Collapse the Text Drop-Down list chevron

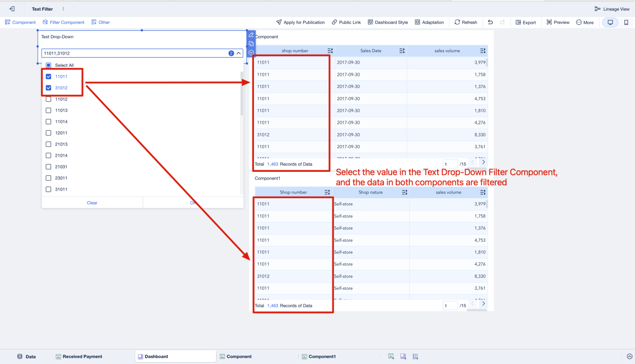pos(239,53)
